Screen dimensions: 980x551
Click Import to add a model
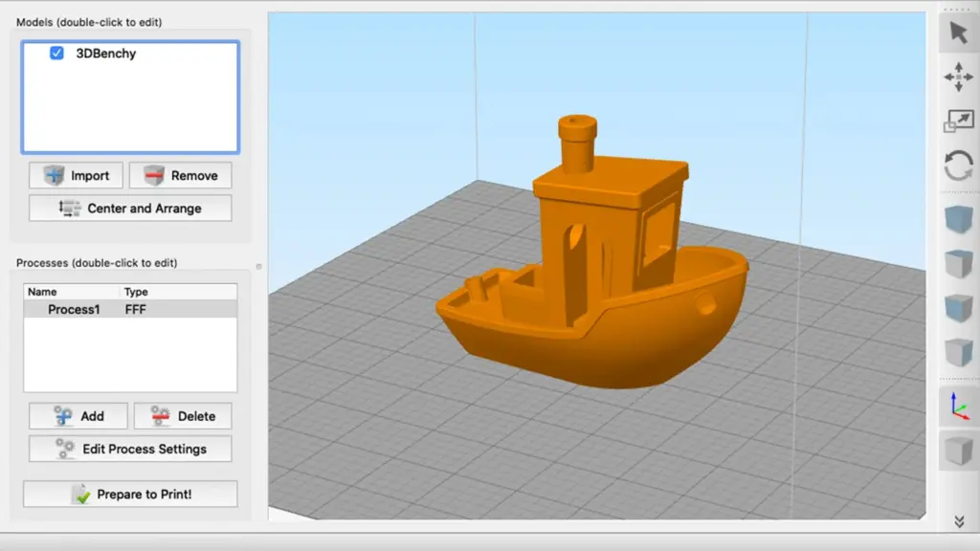tap(76, 175)
